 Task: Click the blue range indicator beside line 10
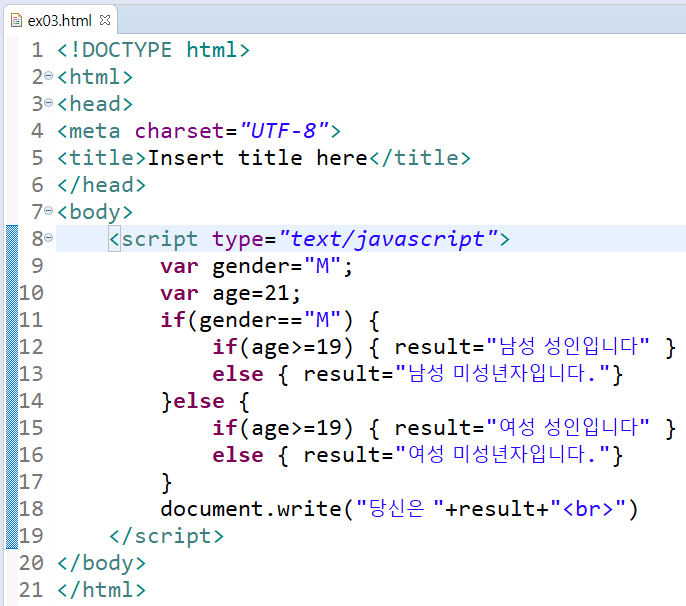tap(12, 293)
